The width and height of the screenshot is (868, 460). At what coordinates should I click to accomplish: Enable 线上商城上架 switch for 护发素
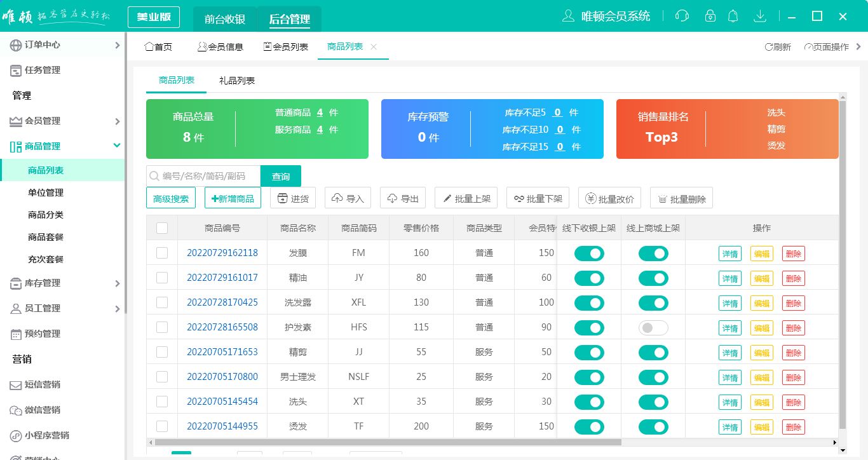[653, 328]
